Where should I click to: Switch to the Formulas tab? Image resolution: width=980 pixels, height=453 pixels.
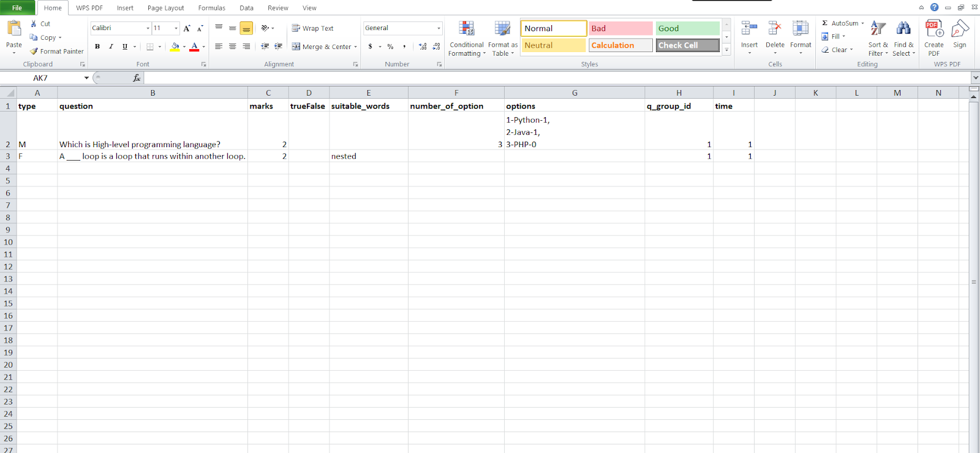tap(211, 8)
